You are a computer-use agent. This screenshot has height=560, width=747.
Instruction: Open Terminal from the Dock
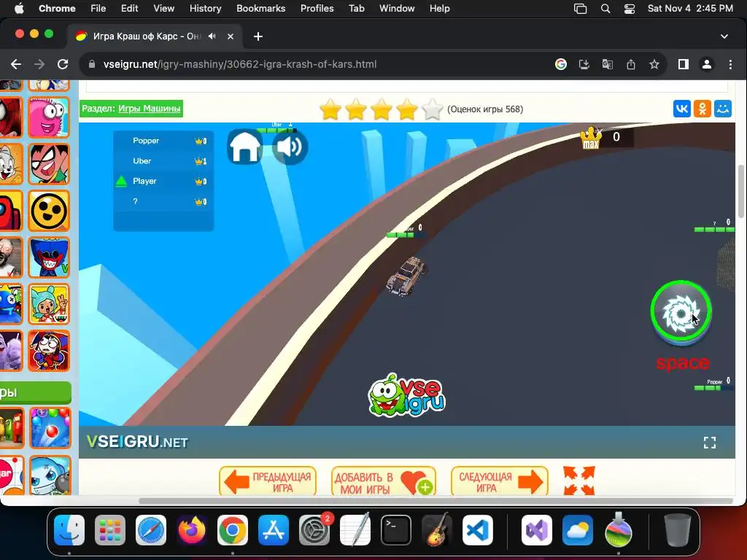[396, 530]
